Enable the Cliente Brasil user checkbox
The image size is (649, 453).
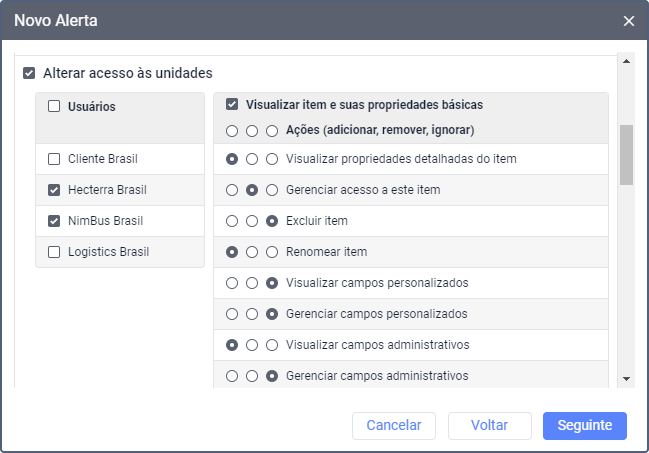[54, 159]
